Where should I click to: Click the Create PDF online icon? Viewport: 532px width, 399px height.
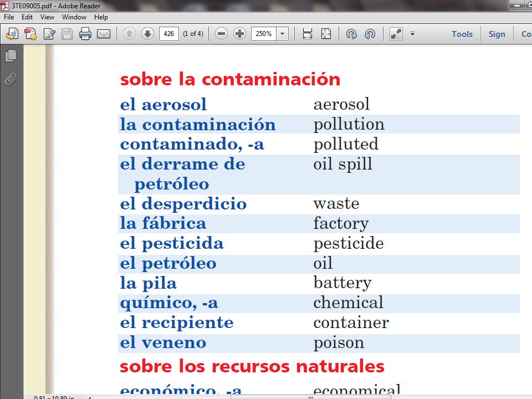[12, 34]
